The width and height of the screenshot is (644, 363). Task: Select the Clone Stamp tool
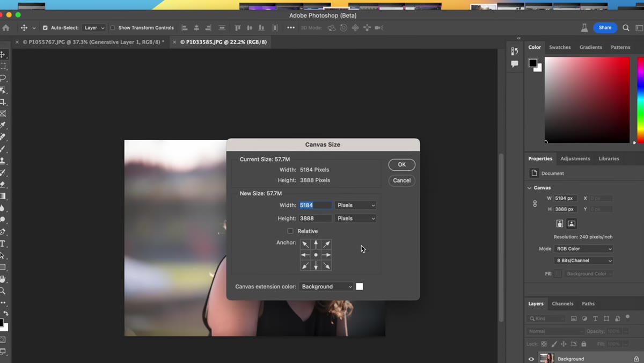3,161
